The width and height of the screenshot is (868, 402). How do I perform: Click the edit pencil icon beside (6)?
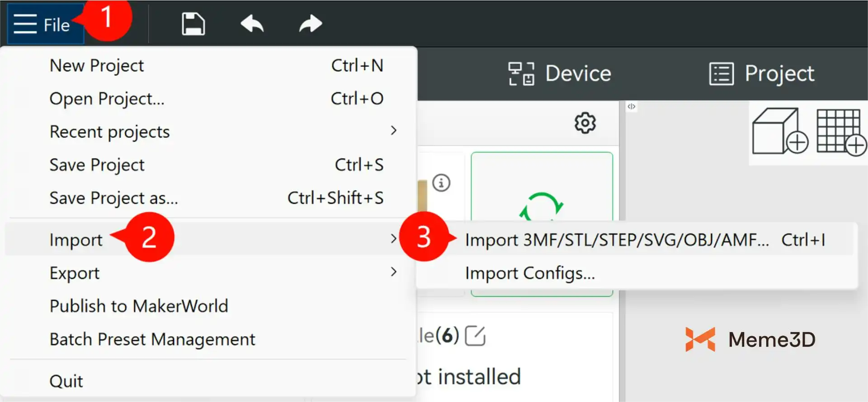[475, 336]
